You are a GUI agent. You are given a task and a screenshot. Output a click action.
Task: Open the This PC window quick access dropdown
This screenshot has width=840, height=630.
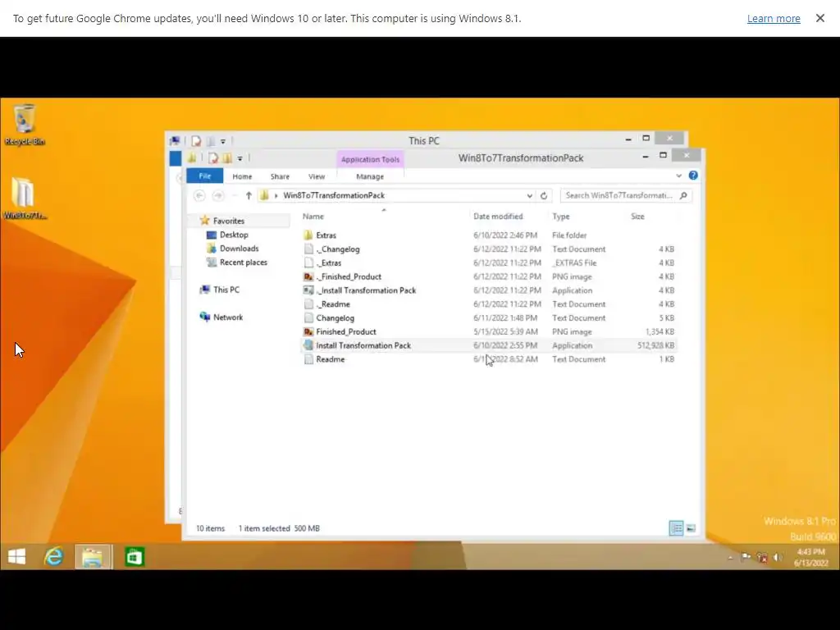(223, 141)
